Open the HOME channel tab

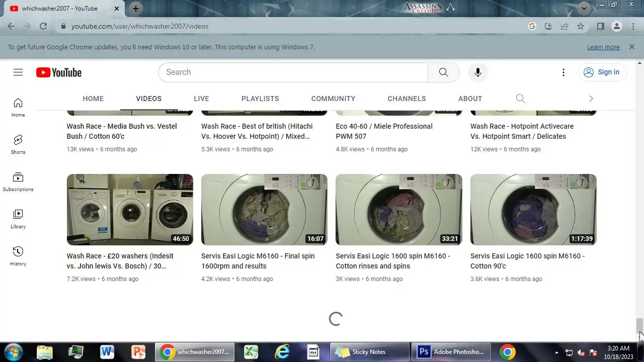(x=93, y=99)
